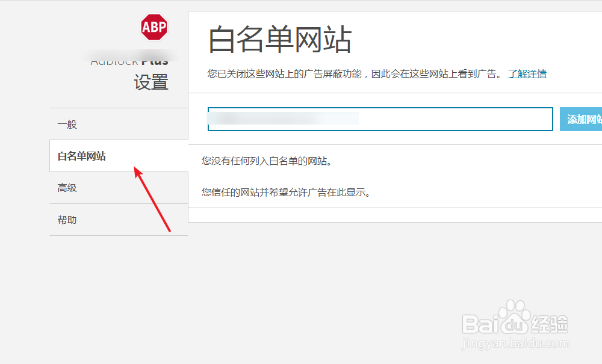
Task: Open the 帮助 tab
Action: (119, 220)
